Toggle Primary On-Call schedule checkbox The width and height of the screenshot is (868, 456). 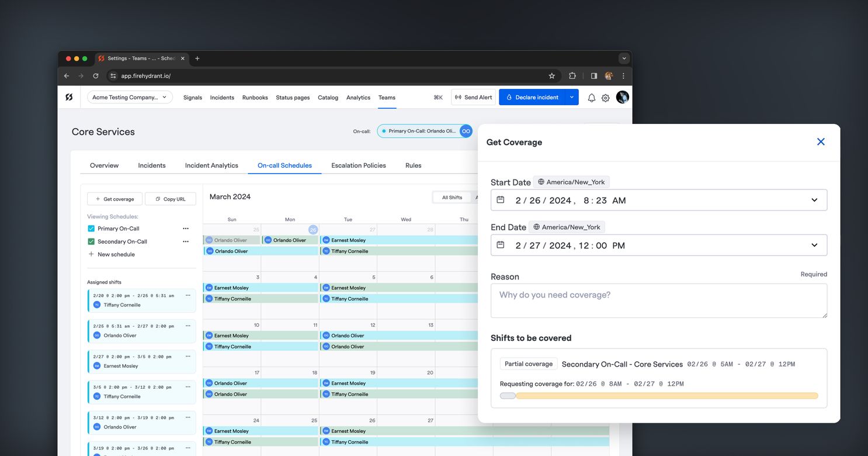[x=91, y=229]
